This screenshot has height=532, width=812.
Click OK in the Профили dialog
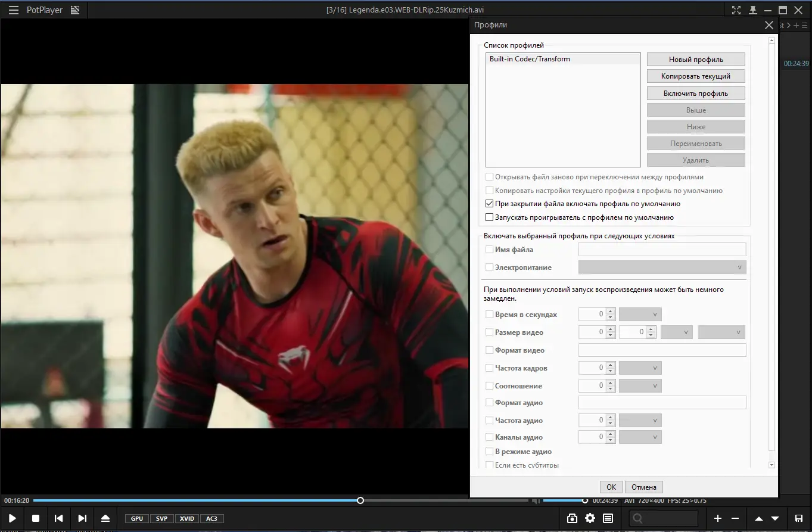(x=611, y=487)
